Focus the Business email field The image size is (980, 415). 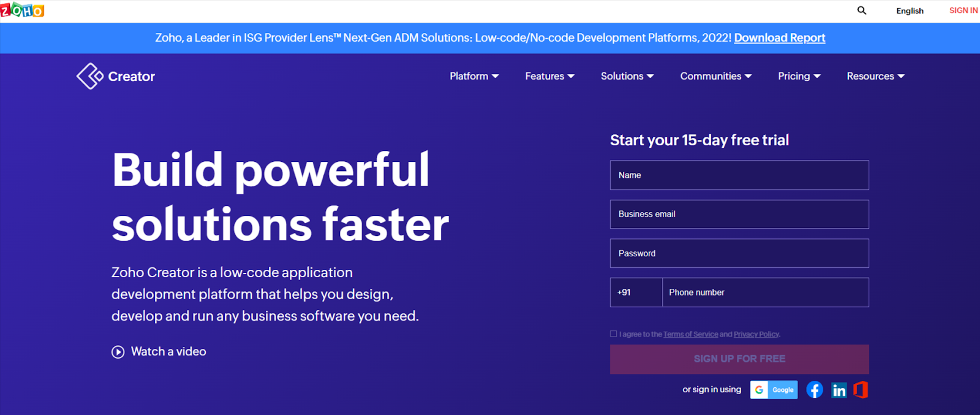tap(739, 215)
